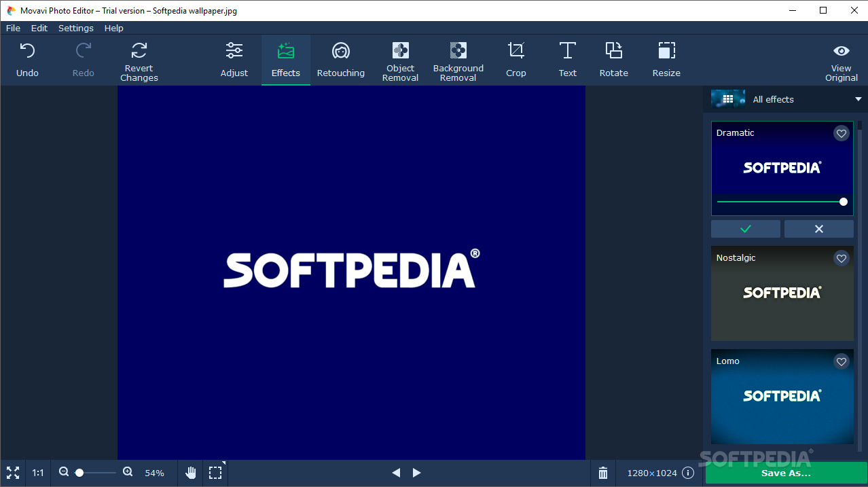Screen dimensions: 868x487
Task: Open the Help menu
Action: coord(114,28)
